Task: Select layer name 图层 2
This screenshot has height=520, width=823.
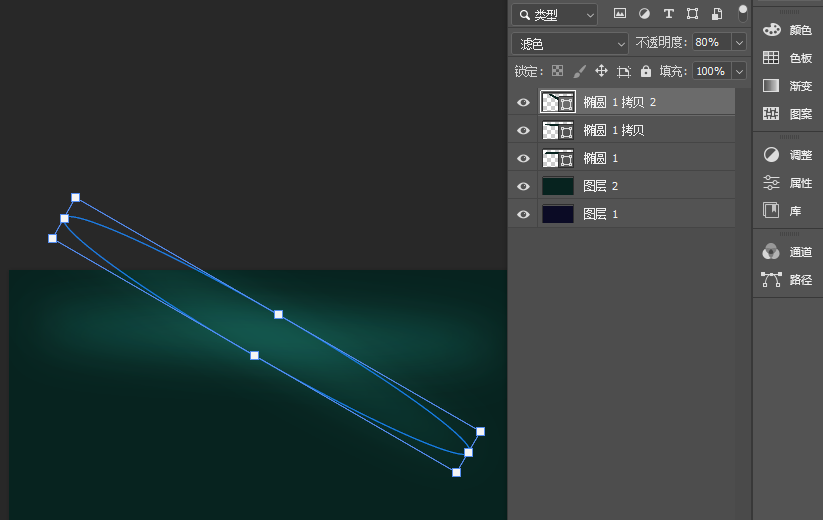Action: click(x=600, y=186)
